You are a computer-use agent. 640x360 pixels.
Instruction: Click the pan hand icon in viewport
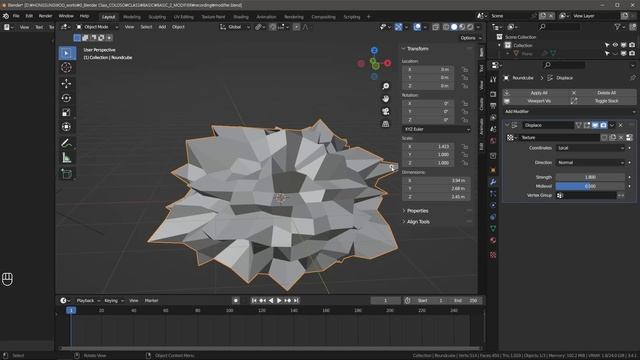point(386,99)
